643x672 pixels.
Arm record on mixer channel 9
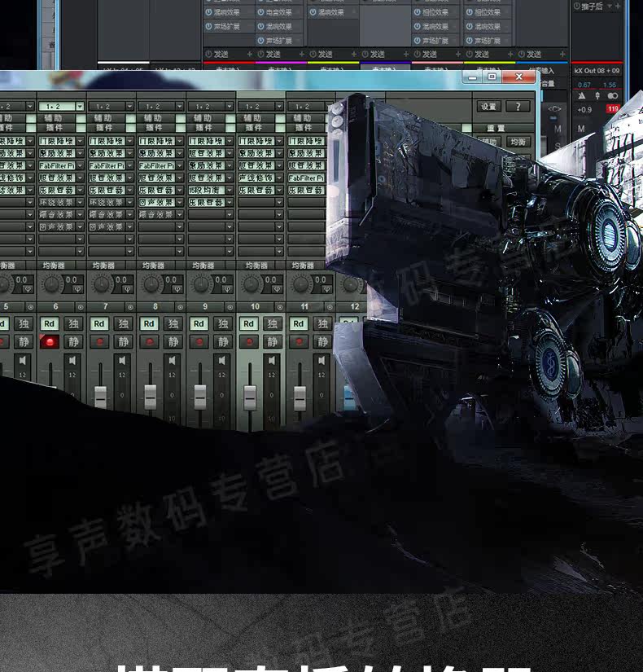click(x=199, y=342)
